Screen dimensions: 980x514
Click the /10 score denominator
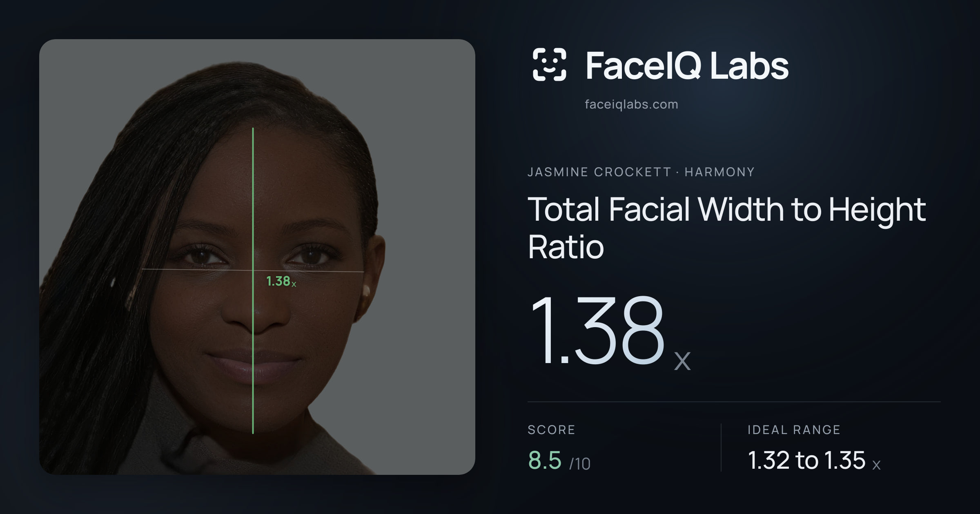580,464
